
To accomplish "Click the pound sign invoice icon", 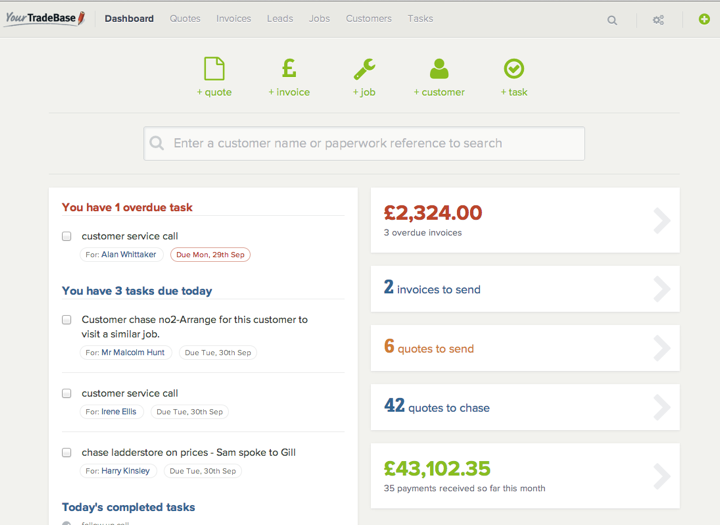I will [x=289, y=68].
